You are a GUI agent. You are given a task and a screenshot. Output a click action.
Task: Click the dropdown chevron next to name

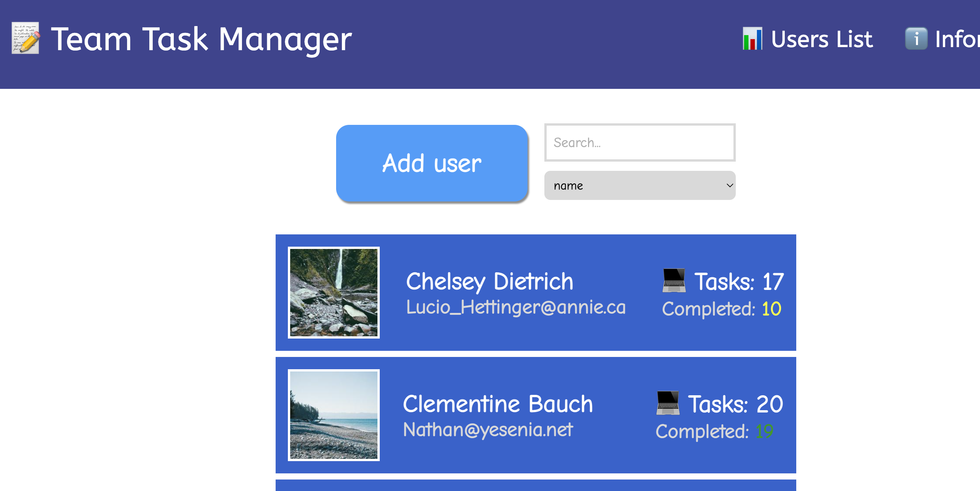click(728, 185)
